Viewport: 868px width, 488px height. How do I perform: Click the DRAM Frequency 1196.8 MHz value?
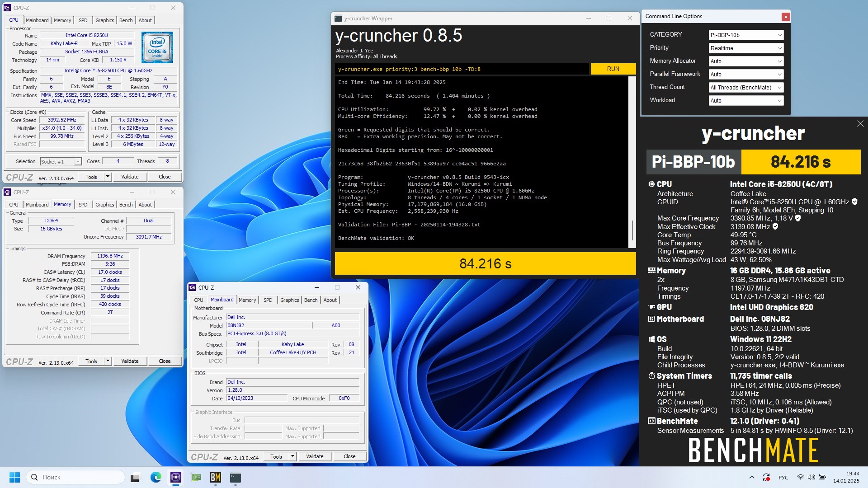pyautogui.click(x=110, y=256)
